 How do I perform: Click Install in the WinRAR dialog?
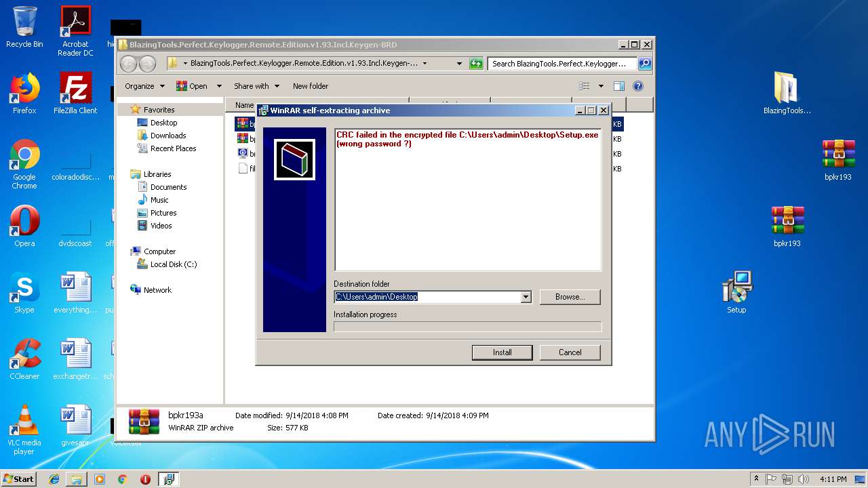[x=502, y=352]
